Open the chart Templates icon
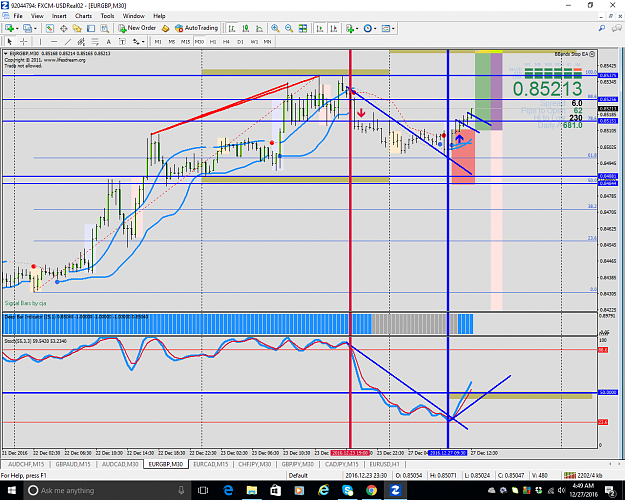Image resolution: width=625 pixels, height=500 pixels. (385, 28)
